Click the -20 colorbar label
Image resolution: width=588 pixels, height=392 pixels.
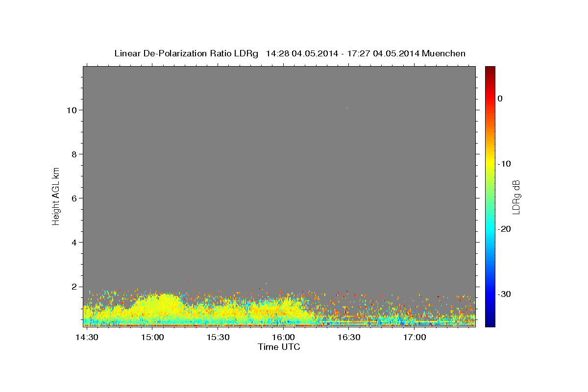[505, 229]
